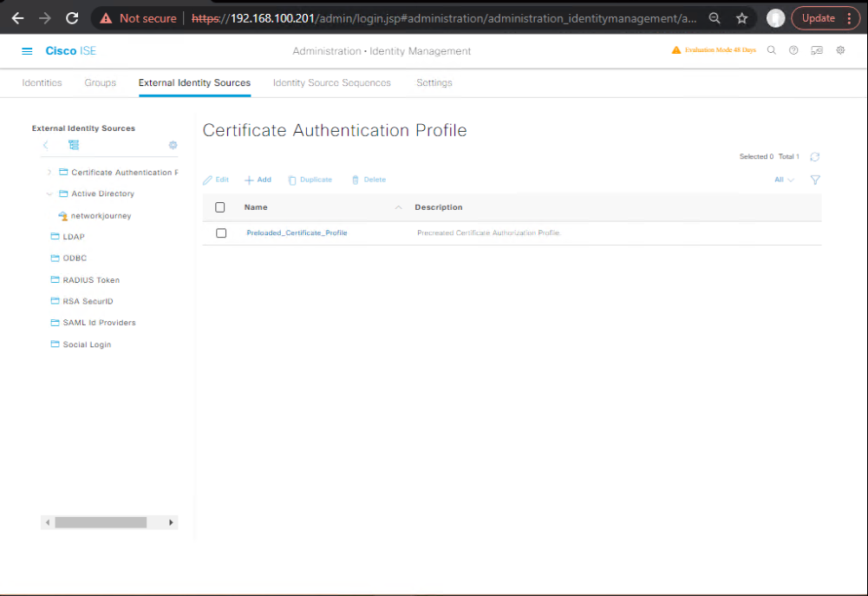Click the Precreated Certificate Authorization Profile description
Image resolution: width=868 pixels, height=596 pixels.
coord(489,233)
